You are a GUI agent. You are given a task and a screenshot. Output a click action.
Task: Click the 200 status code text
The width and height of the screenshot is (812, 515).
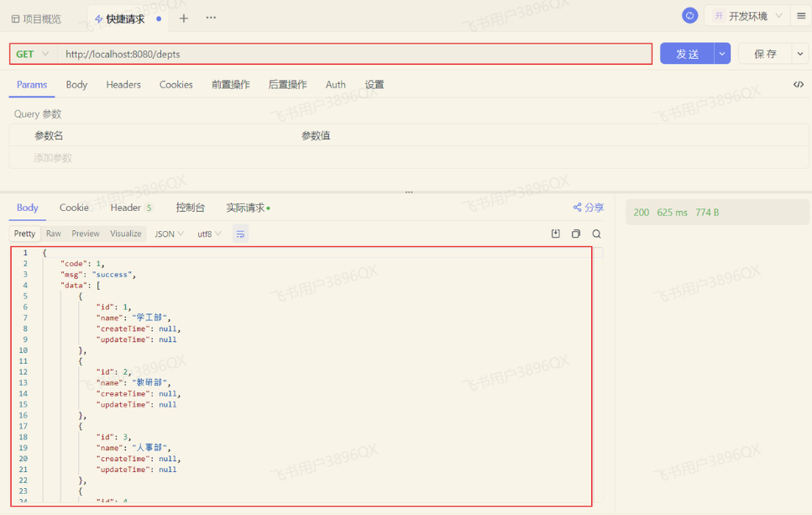click(x=641, y=213)
